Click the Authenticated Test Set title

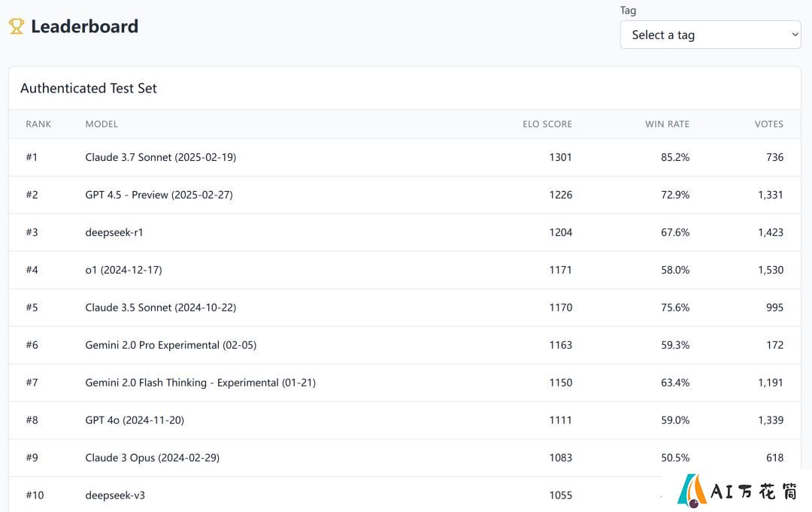(89, 88)
